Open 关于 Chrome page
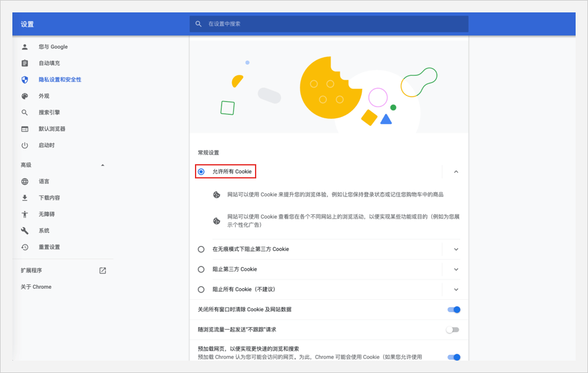Image resolution: width=588 pixels, height=373 pixels. tap(37, 287)
